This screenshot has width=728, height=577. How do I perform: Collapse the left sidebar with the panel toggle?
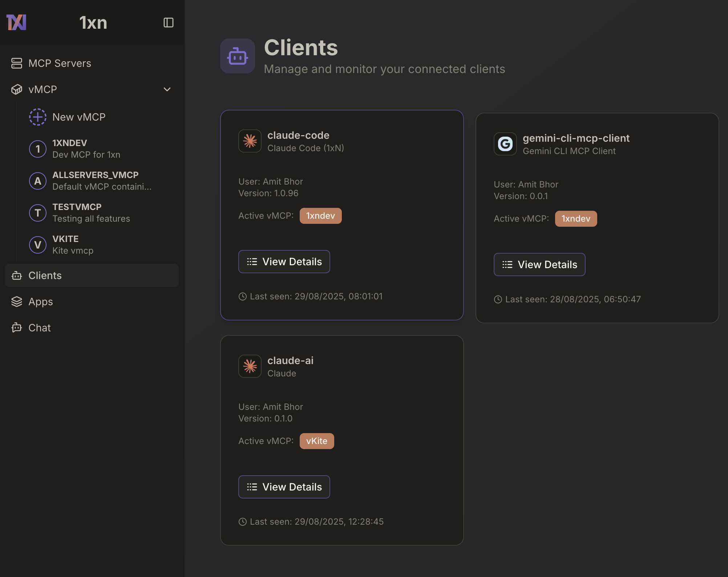coord(168,23)
